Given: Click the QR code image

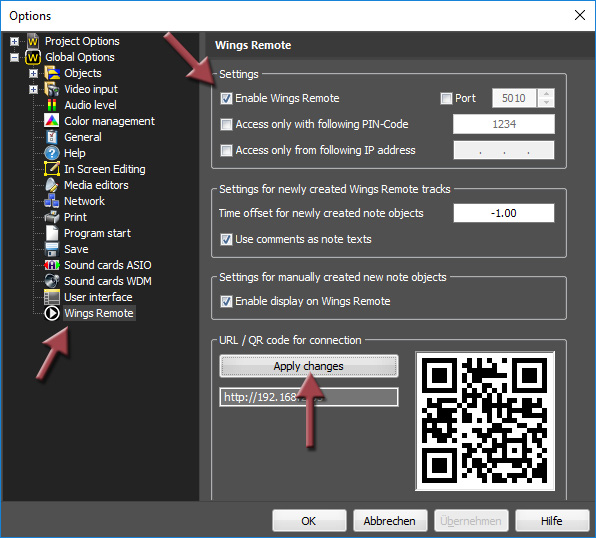Looking at the screenshot, I should [485, 421].
